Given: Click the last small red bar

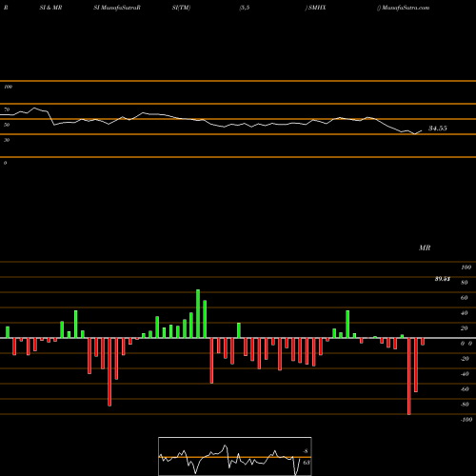Looking at the screenshot, I should (423, 342).
